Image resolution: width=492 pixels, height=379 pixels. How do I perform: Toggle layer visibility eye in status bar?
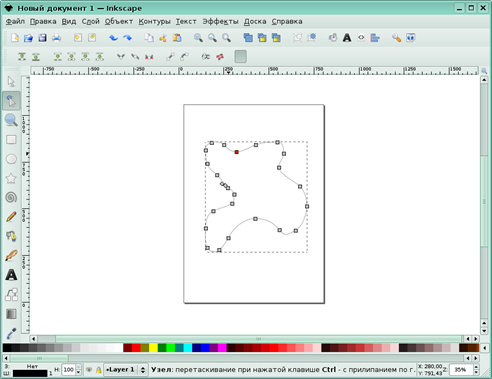point(89,370)
